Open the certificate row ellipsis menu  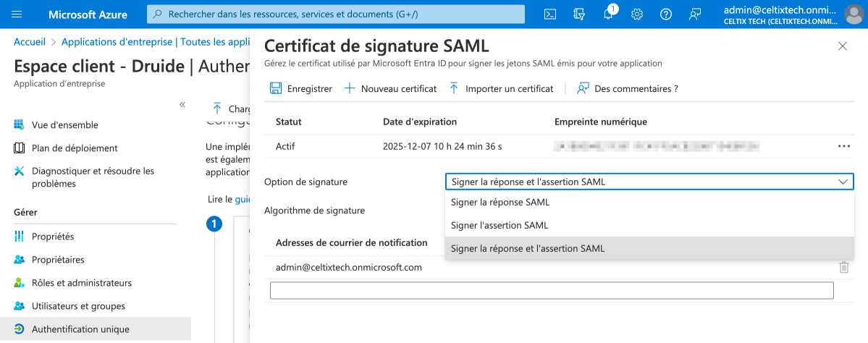tap(843, 146)
